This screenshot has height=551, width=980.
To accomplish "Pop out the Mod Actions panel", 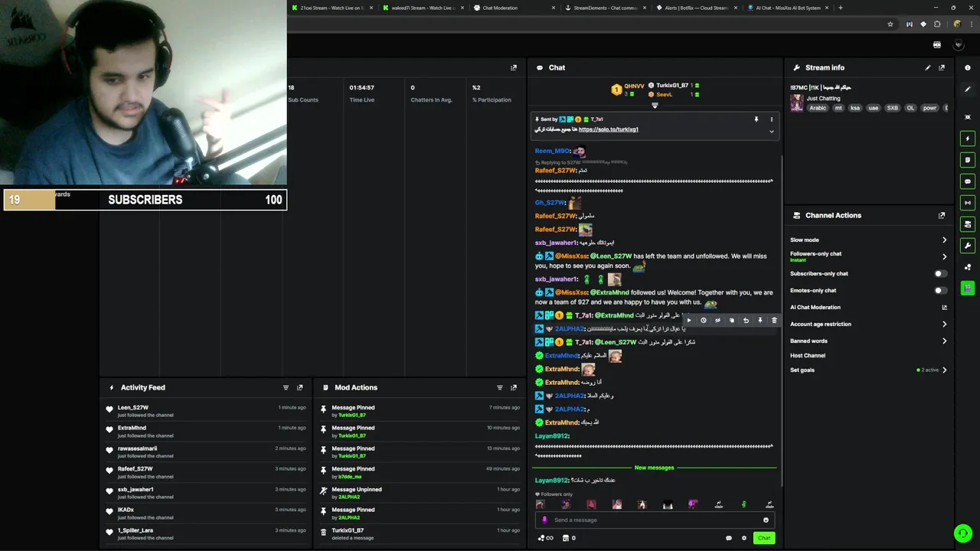I will [513, 387].
